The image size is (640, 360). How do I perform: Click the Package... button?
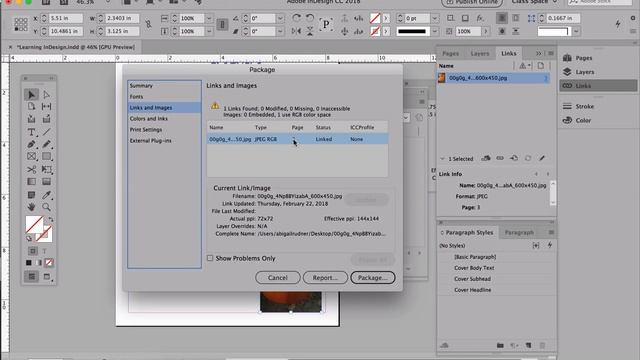coord(373,278)
